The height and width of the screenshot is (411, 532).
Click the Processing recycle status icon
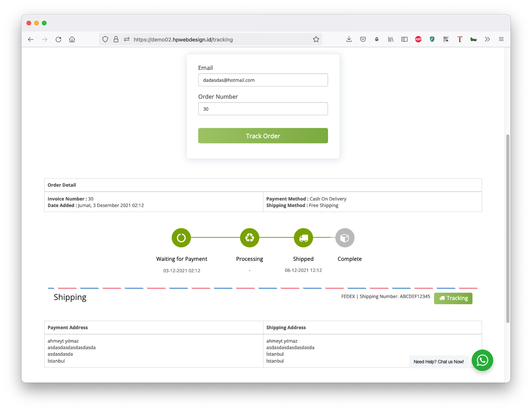(x=250, y=238)
